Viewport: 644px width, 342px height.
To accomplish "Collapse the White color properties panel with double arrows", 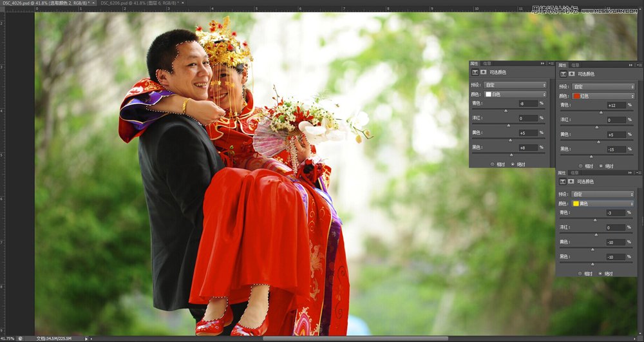I will [542, 64].
